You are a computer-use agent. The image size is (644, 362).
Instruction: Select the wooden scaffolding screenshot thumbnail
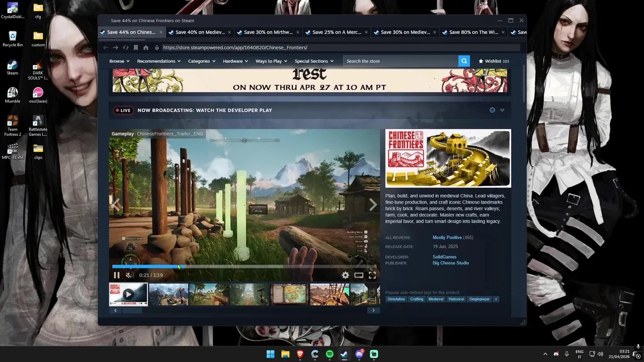(x=330, y=295)
